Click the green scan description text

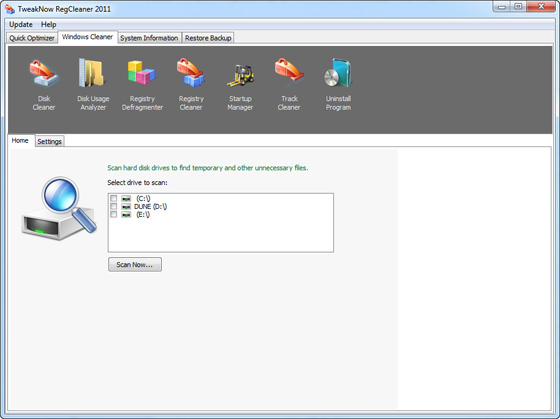pos(208,168)
